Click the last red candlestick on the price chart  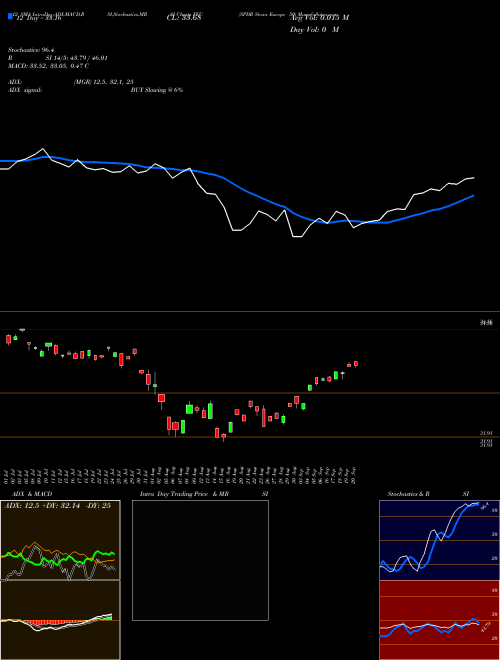coord(356,364)
